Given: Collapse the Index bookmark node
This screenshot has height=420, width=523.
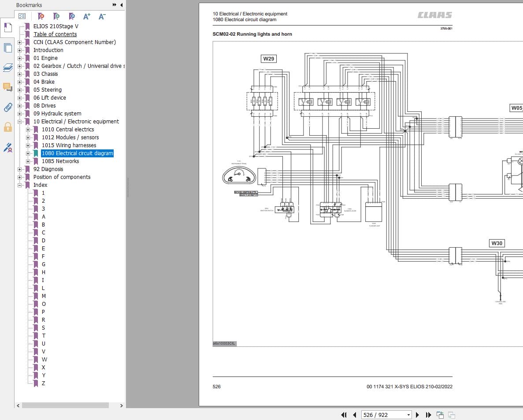Looking at the screenshot, I should click(x=20, y=185).
